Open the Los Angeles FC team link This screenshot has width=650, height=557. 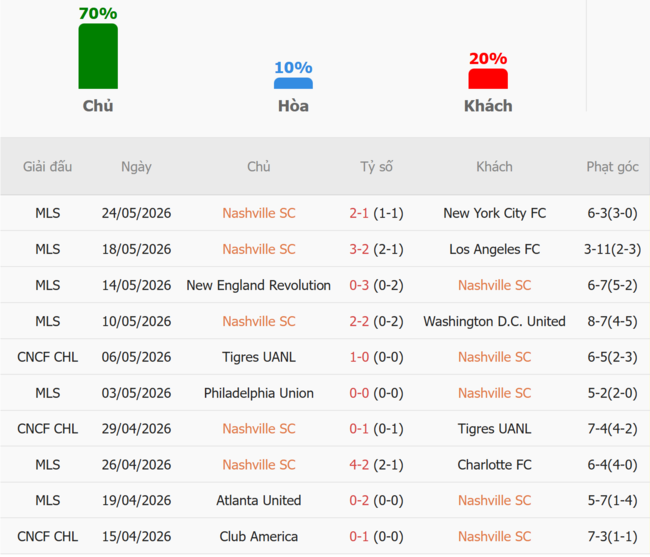tap(495, 249)
